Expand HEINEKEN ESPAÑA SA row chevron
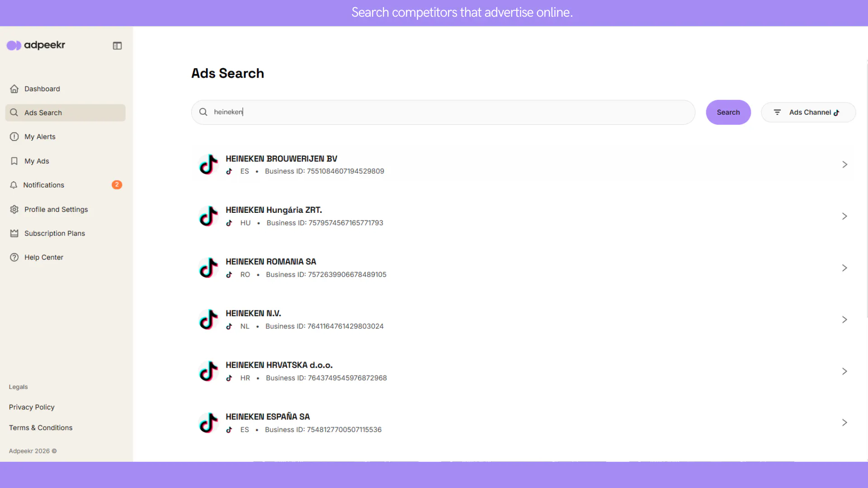The height and width of the screenshot is (488, 868). click(x=844, y=422)
